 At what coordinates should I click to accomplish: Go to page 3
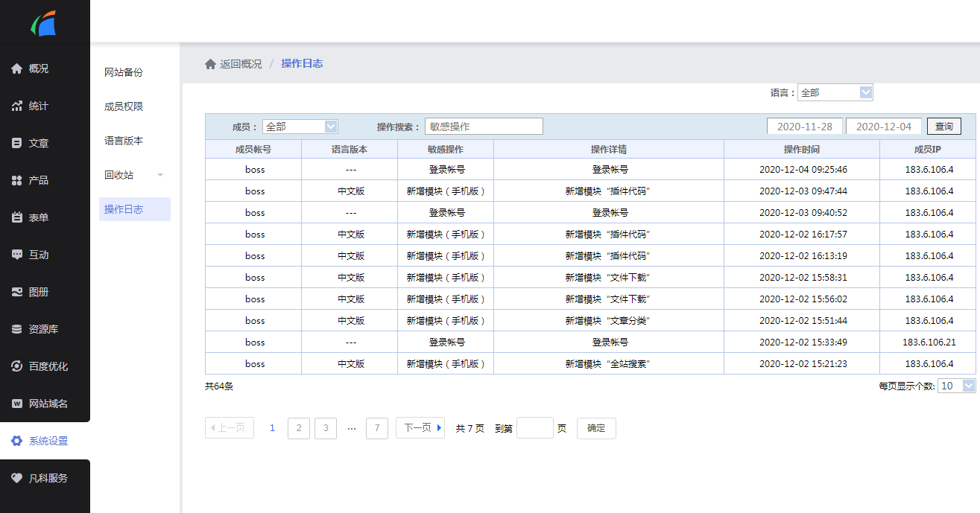[326, 428]
